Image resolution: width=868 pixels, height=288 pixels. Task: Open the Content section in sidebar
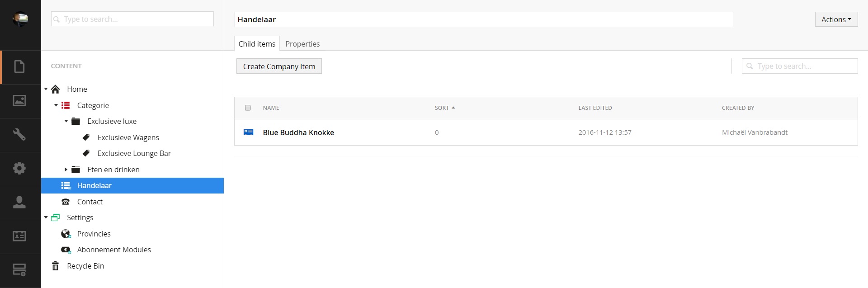tap(19, 67)
